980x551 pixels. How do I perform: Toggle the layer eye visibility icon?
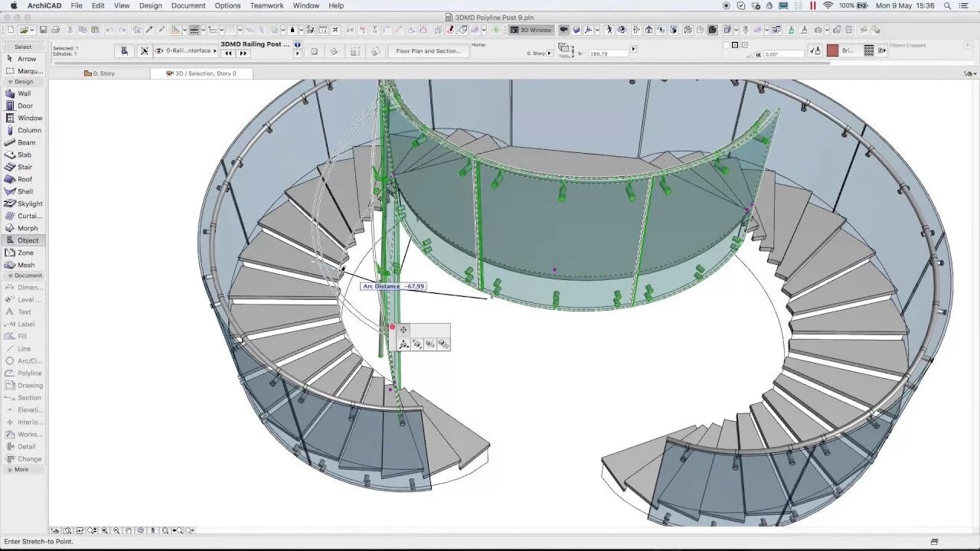coord(159,51)
